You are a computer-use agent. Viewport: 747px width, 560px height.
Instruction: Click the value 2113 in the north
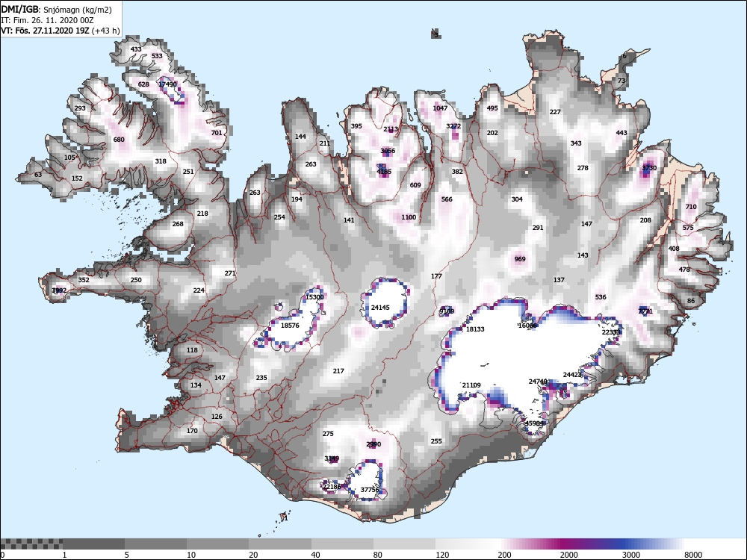pos(391,129)
